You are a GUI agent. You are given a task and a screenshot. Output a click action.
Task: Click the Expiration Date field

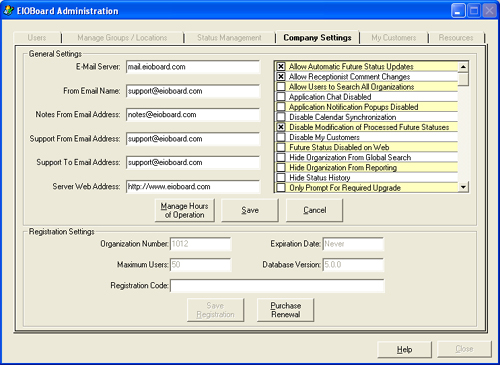coord(353,244)
